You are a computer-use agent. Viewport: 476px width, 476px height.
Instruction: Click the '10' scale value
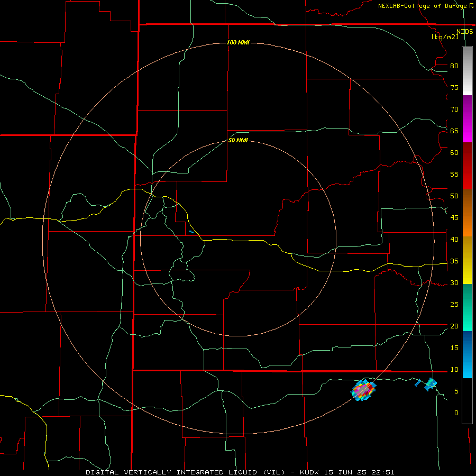(x=454, y=370)
